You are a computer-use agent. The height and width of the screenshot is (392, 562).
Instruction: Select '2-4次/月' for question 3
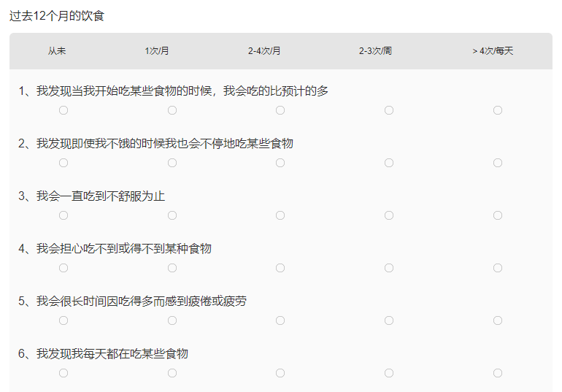280,215
